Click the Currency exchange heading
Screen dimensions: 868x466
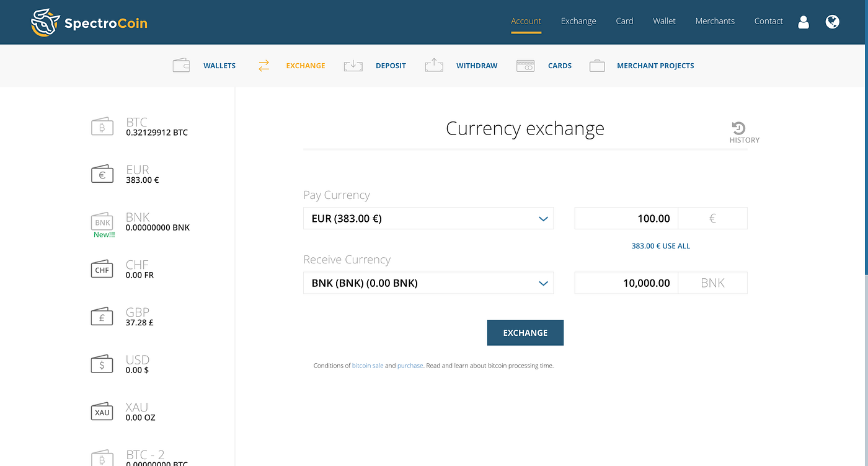coord(525,129)
